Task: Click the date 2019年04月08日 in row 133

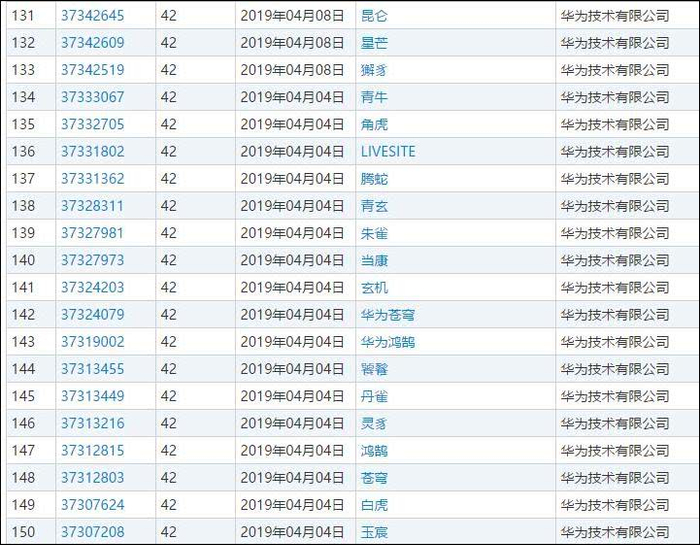Action: coord(292,70)
